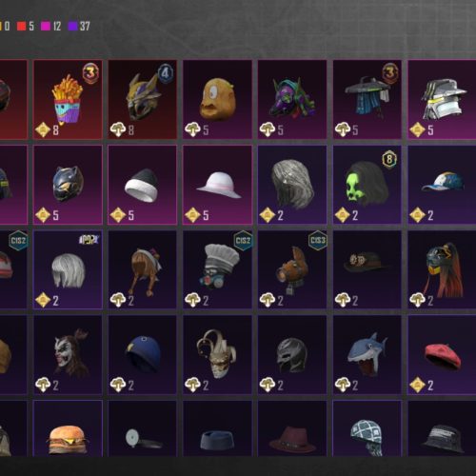Click the cloud token icon under potato mask
Viewport: 476px width, 476px height.
coord(192,129)
